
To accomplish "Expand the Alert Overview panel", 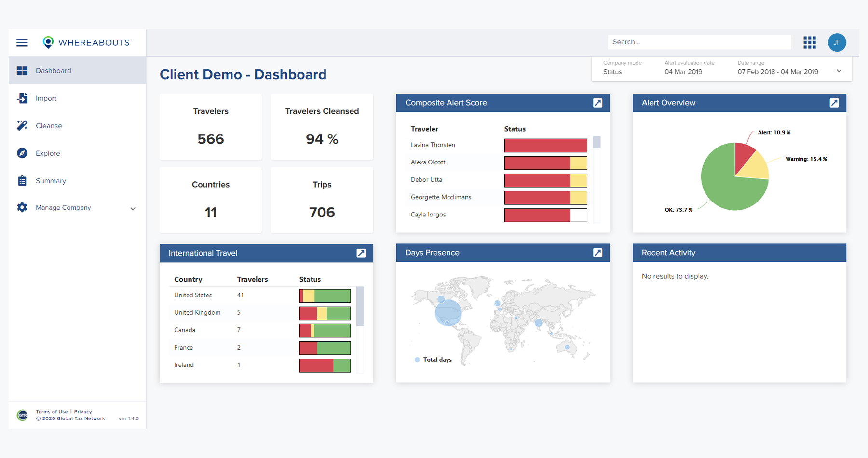I will point(834,103).
